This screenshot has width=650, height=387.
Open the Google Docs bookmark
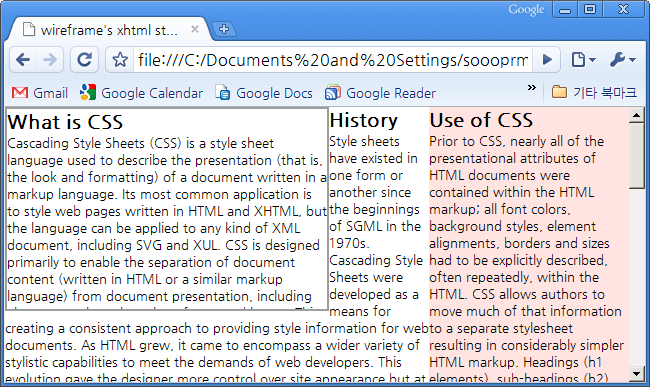[264, 93]
